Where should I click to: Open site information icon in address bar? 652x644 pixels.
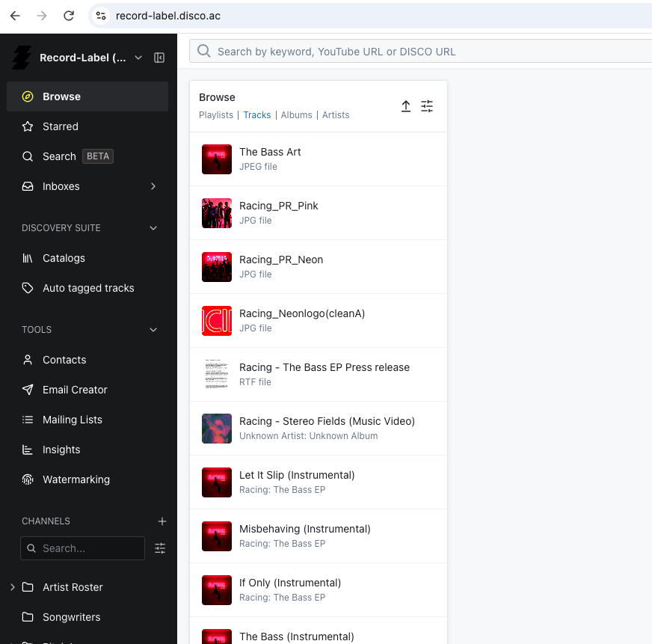[101, 16]
